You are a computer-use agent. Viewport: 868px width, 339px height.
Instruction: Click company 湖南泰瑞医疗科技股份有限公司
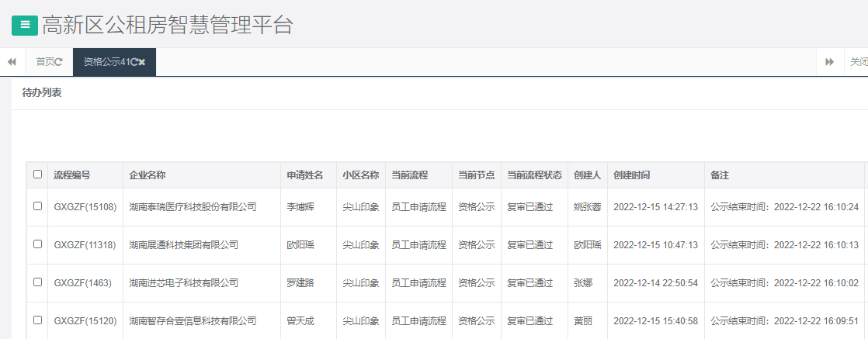point(193,207)
